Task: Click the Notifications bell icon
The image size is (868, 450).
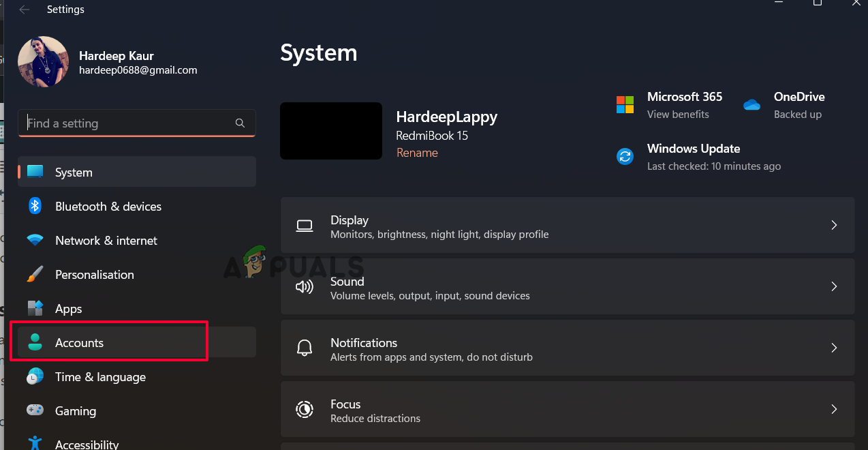Action: [x=305, y=348]
